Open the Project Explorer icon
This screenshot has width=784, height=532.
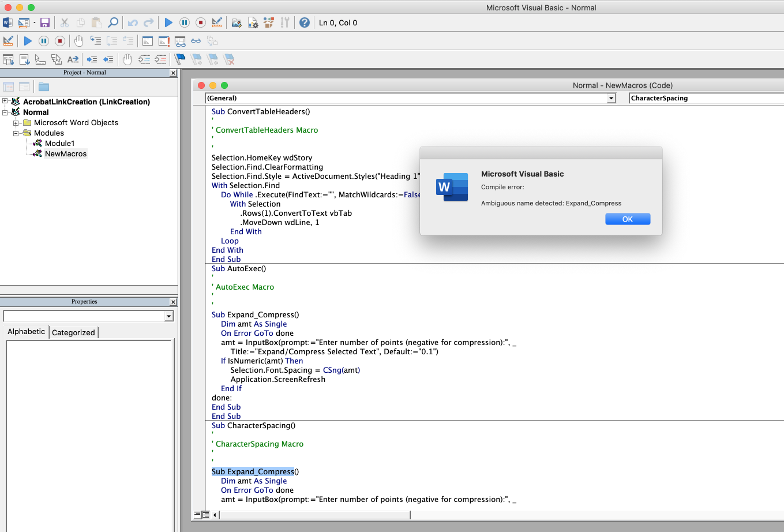coord(237,23)
